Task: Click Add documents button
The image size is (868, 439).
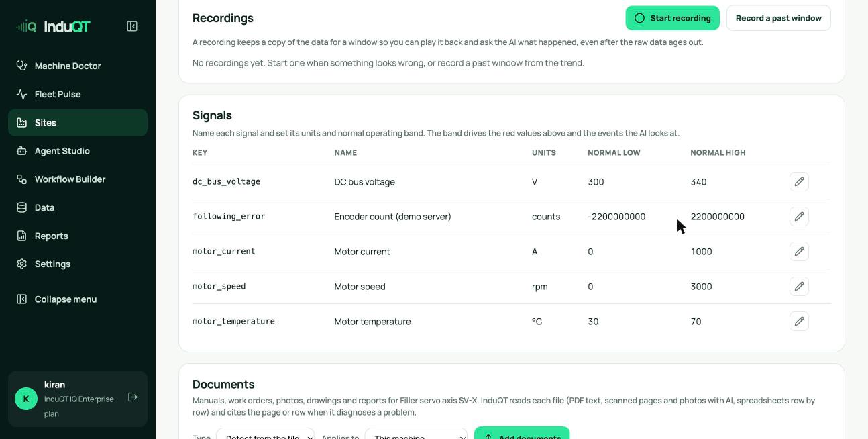Action: pyautogui.click(x=522, y=433)
